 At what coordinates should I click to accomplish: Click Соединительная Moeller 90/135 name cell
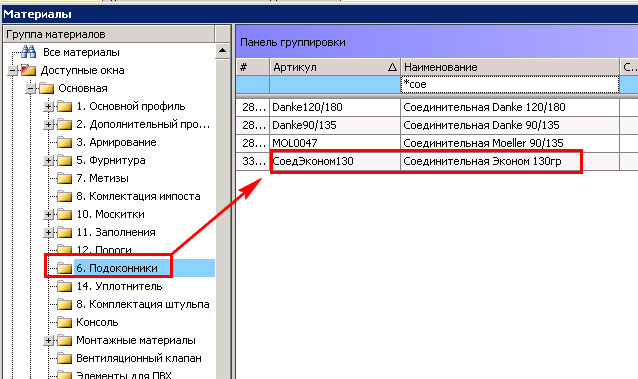510,143
